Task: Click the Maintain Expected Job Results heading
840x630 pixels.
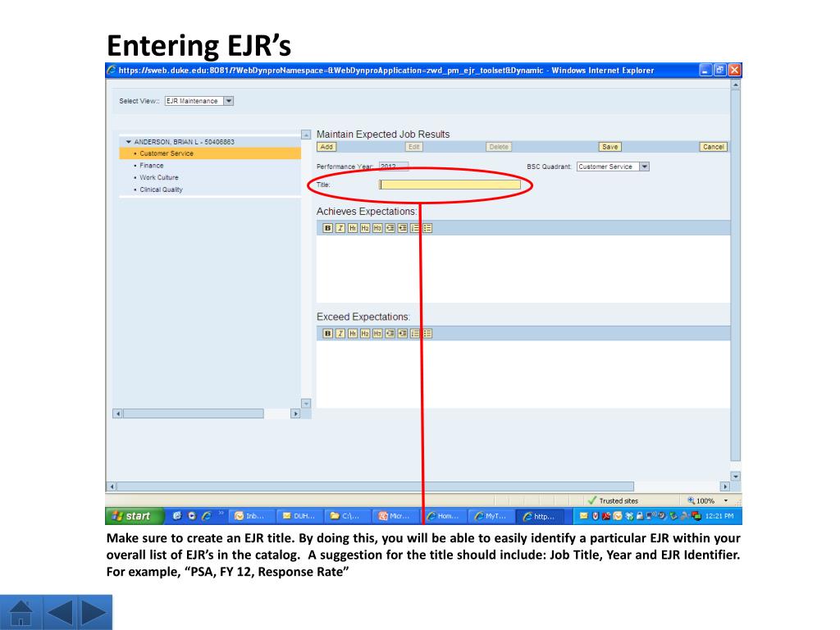Action: click(383, 135)
